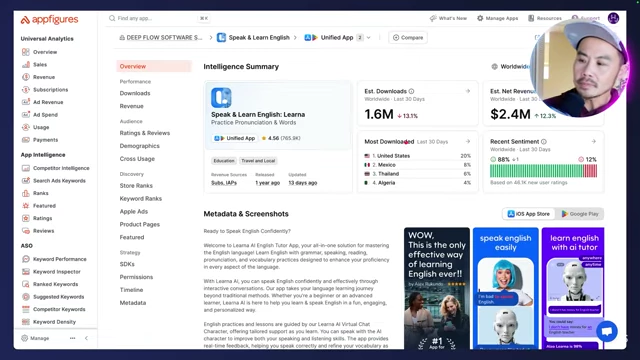The image size is (640, 360).
Task: Open the Keyword Inspector icon
Action: [x=26, y=271]
